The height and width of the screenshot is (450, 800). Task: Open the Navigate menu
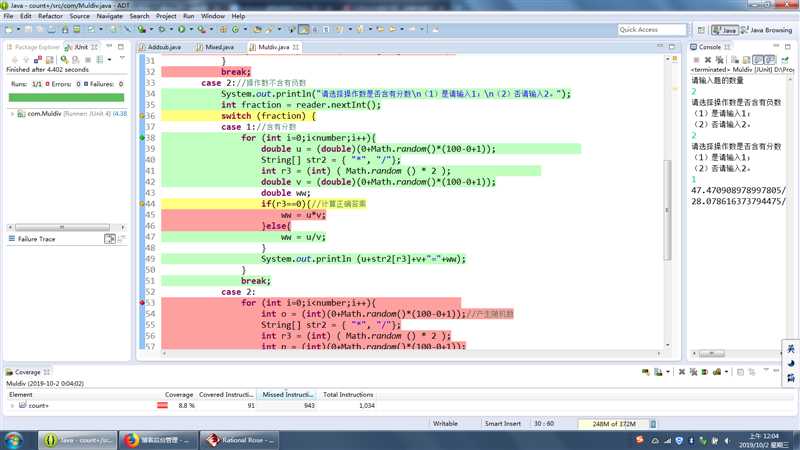click(110, 16)
